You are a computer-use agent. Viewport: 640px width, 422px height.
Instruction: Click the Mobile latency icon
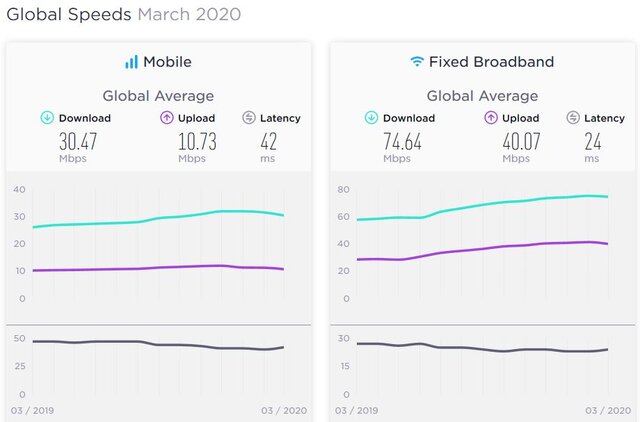pyautogui.click(x=249, y=118)
